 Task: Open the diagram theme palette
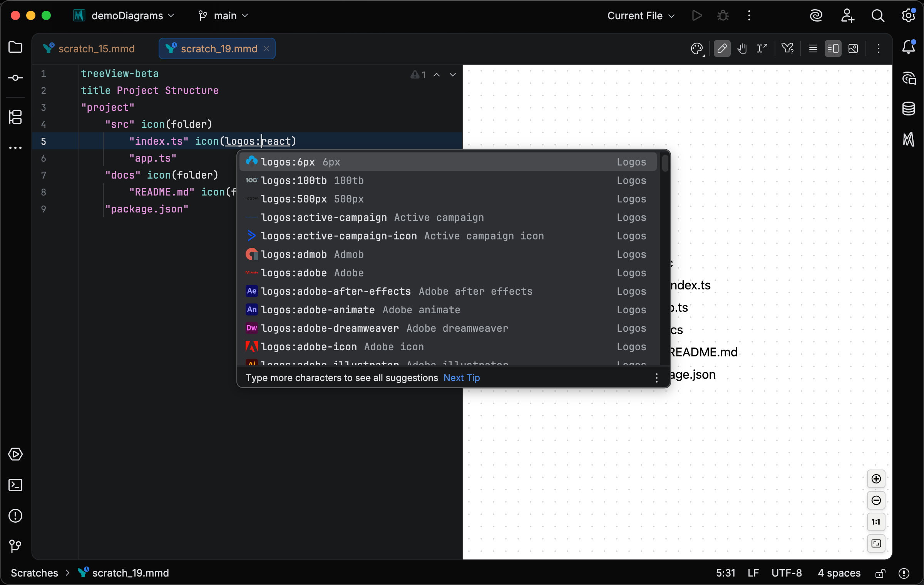(697, 49)
